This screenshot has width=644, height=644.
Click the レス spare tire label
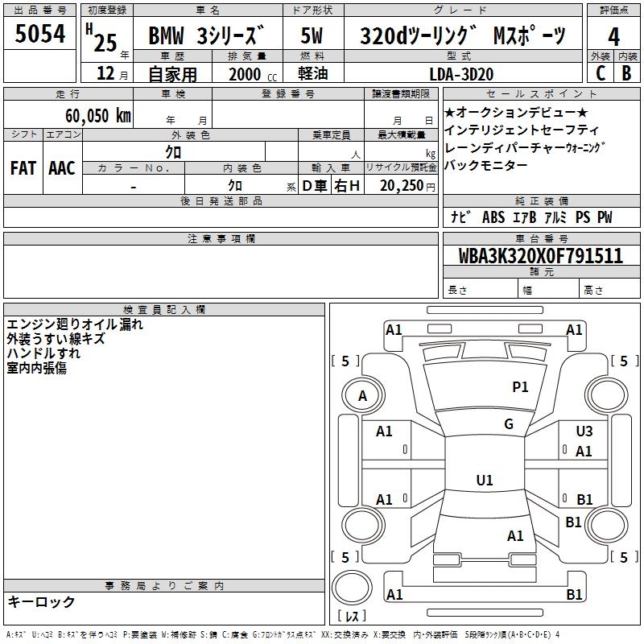352,616
